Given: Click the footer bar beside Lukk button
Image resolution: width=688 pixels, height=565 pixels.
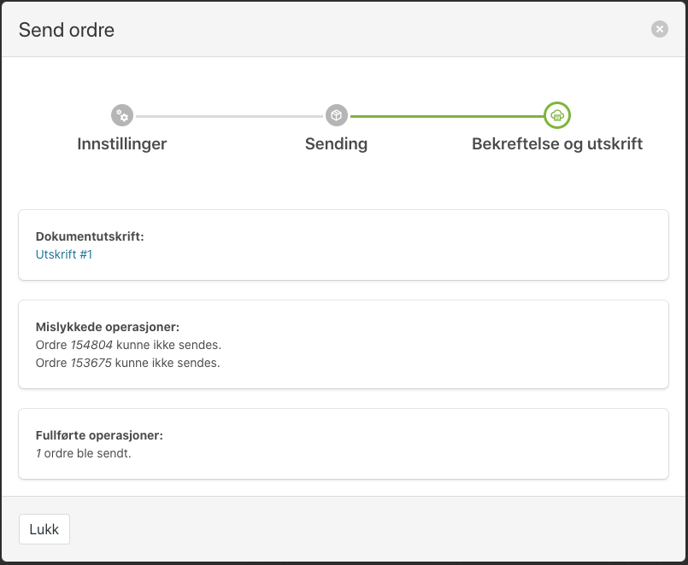Looking at the screenshot, I should pos(377,529).
